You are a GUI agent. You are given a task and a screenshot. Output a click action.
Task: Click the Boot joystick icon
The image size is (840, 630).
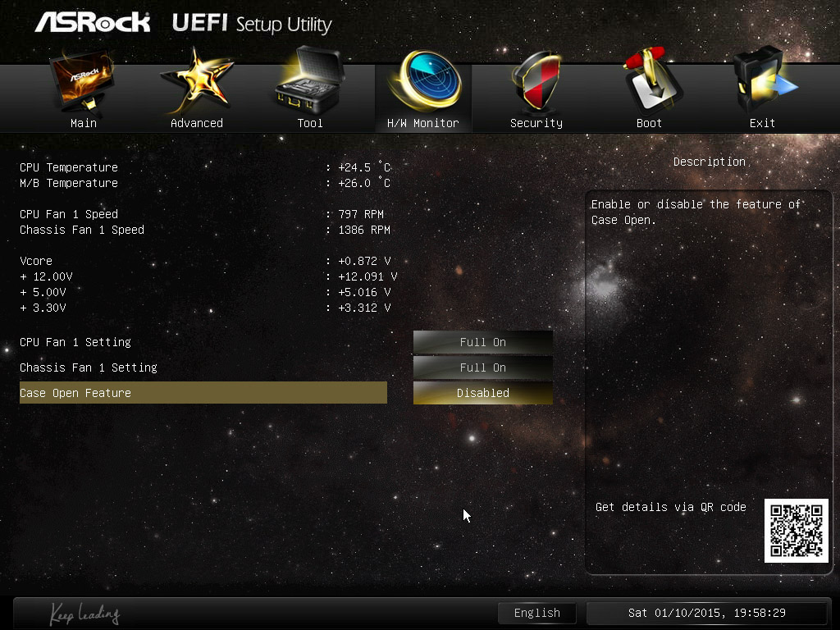click(649, 82)
